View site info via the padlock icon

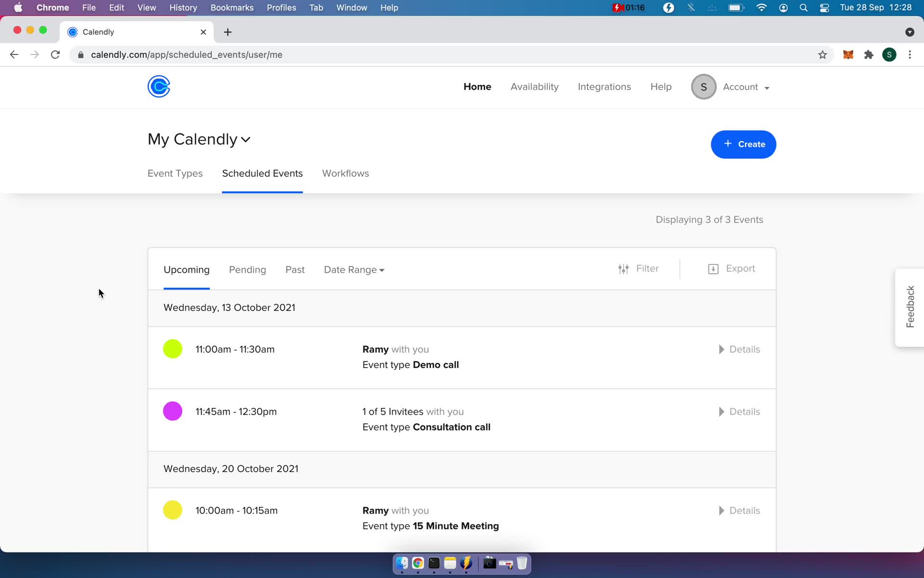pos(81,55)
